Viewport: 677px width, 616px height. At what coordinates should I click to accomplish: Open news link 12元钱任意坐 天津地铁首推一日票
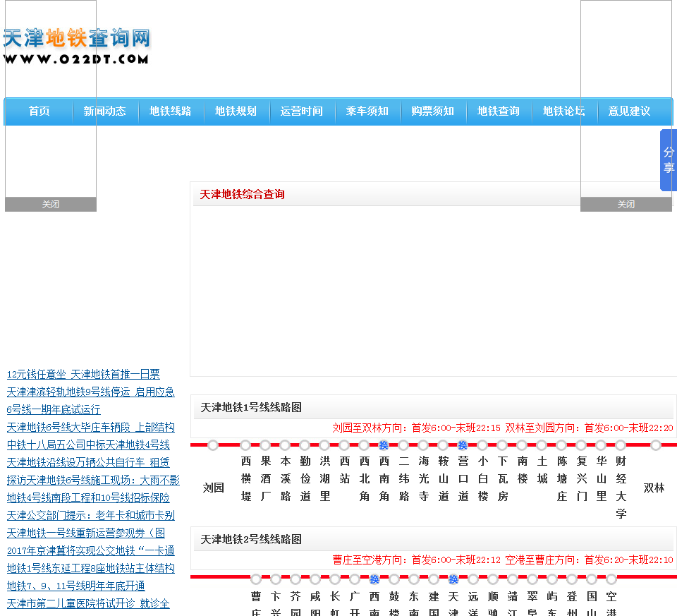[x=83, y=374]
